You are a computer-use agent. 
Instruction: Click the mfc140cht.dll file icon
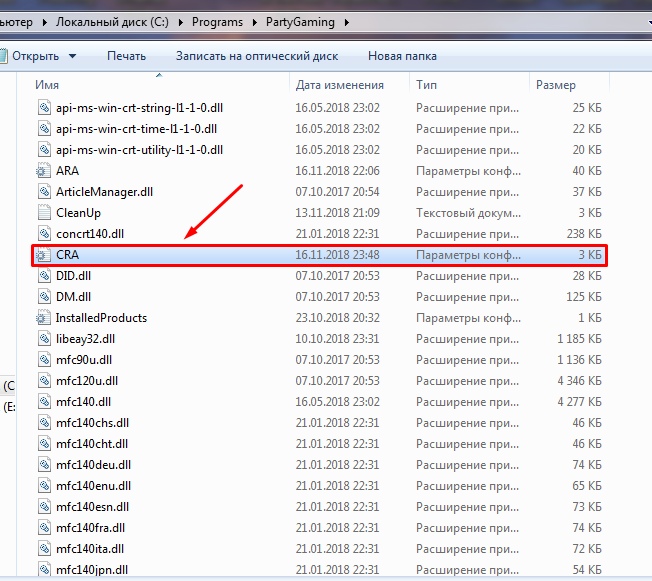coord(44,443)
